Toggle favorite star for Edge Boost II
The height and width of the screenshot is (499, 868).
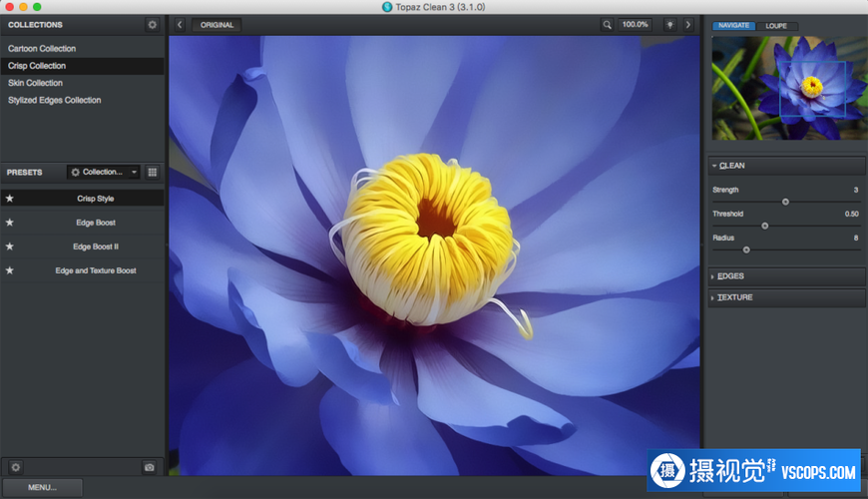tap(10, 247)
